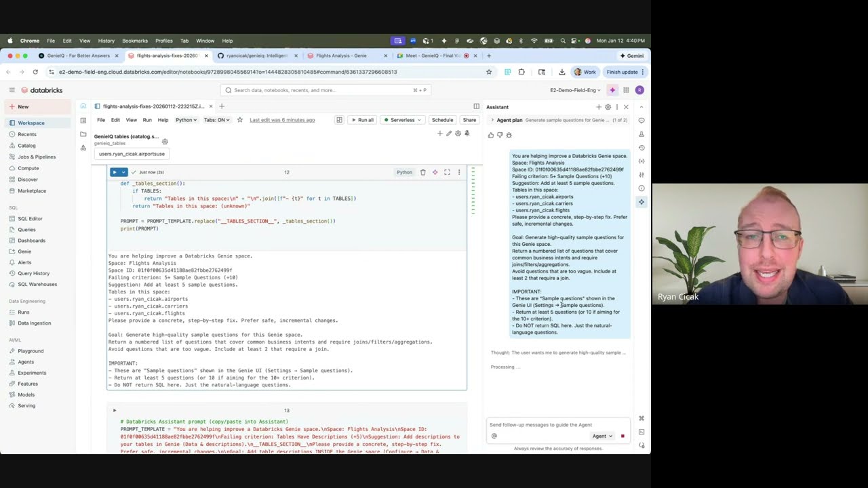
Task: Click the red New button
Action: point(38,106)
